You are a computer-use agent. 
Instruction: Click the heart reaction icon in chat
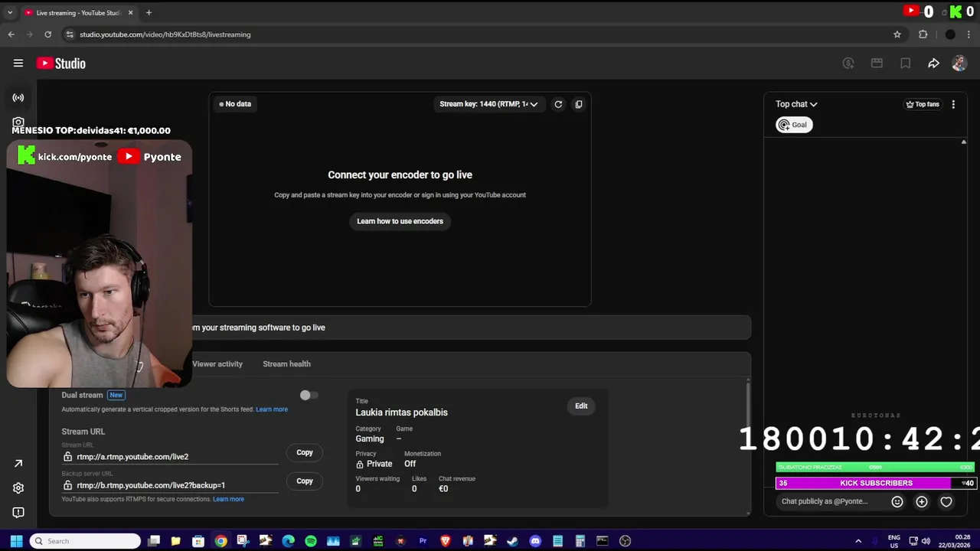coord(946,502)
